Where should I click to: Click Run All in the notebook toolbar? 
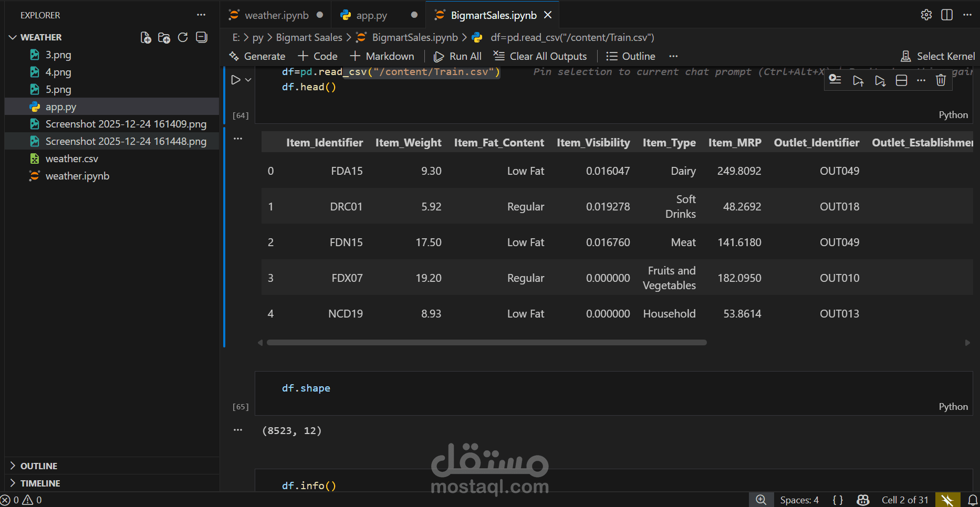[x=457, y=56]
